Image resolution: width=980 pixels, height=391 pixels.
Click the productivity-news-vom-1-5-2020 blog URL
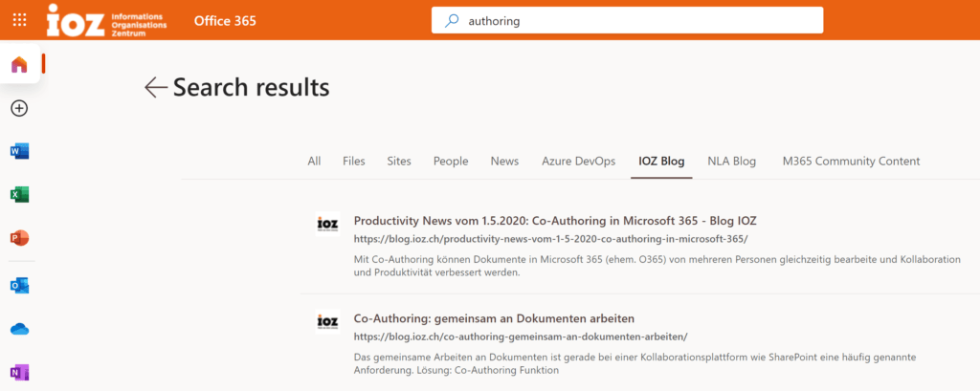pyautogui.click(x=550, y=239)
